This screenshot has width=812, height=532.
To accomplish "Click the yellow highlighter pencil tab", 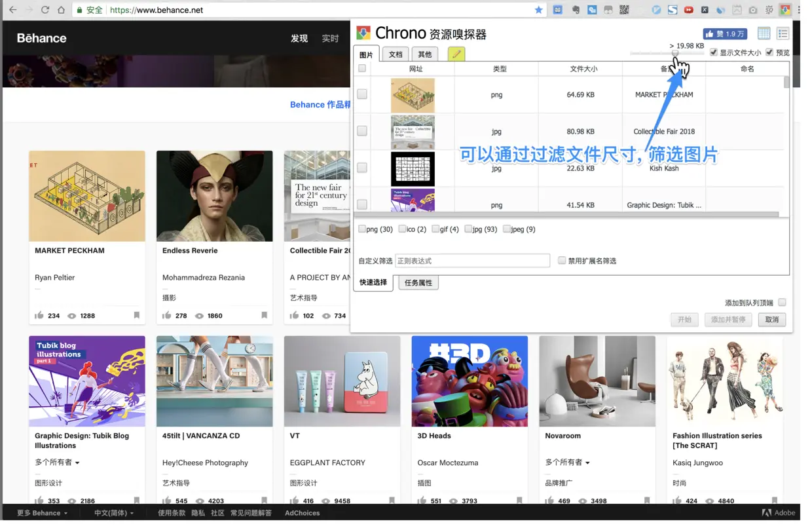I will (456, 54).
